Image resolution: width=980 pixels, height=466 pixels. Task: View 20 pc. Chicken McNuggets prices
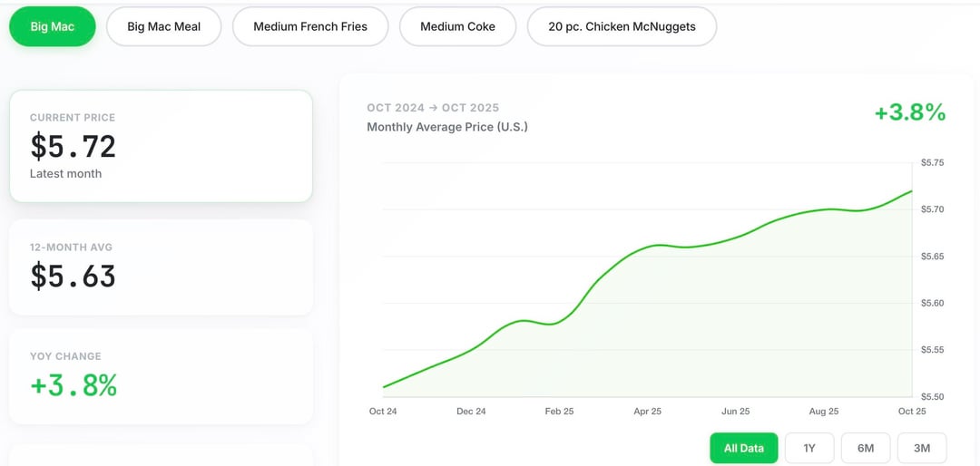click(x=622, y=26)
